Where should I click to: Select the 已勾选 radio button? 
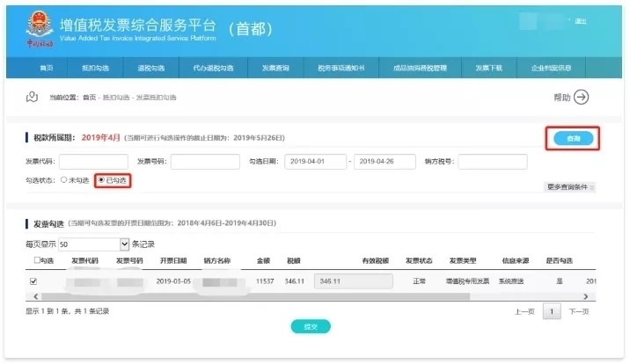tap(101, 179)
